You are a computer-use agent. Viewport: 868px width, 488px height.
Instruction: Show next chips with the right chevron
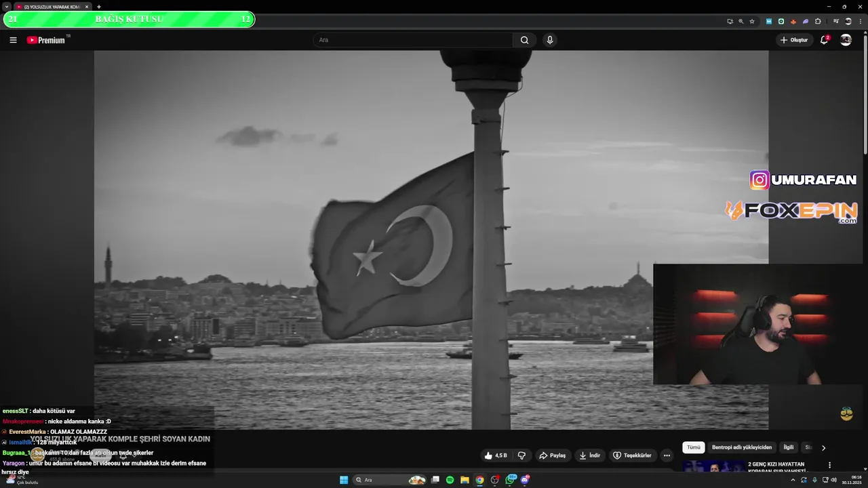(x=824, y=447)
